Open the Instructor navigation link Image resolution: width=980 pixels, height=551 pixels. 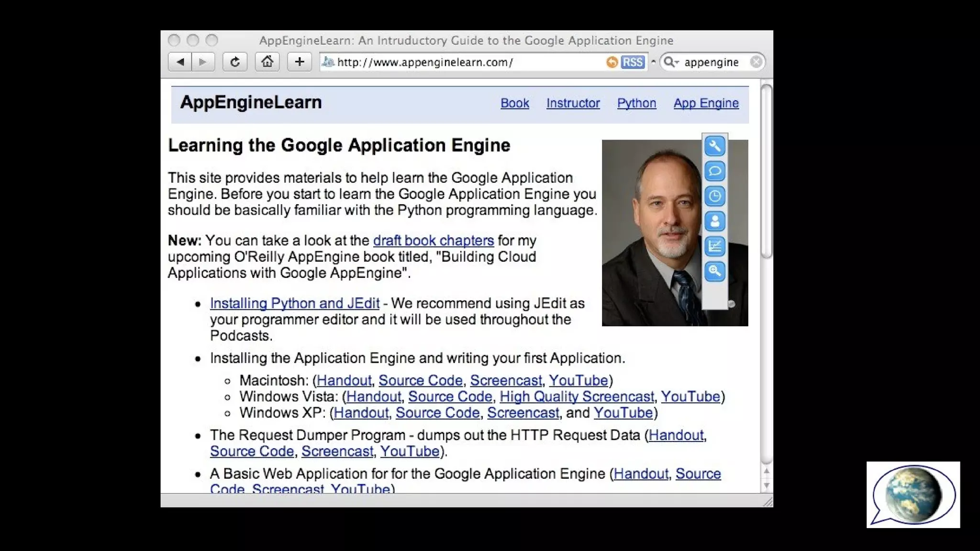573,103
